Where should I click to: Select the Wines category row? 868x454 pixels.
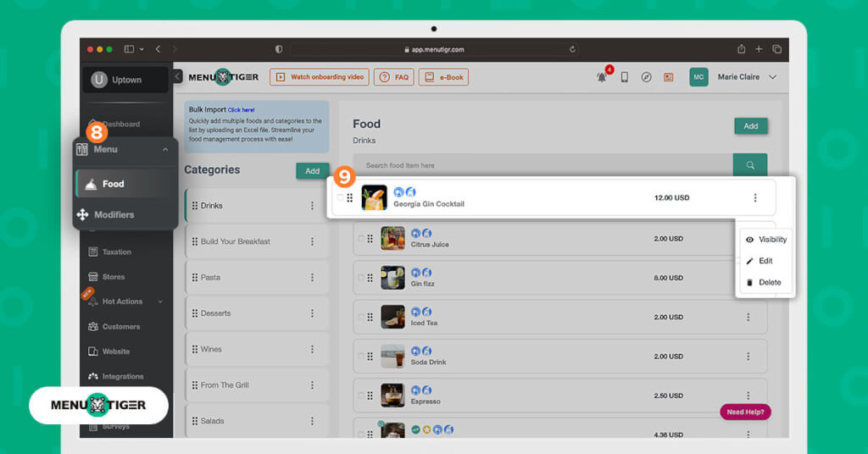click(x=257, y=350)
